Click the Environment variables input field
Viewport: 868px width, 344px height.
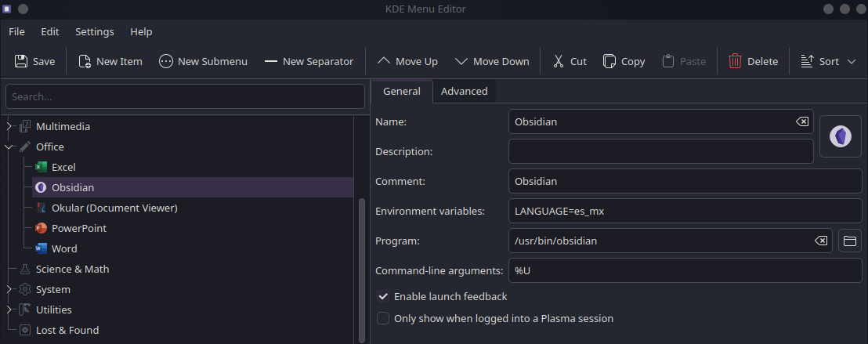tap(685, 211)
